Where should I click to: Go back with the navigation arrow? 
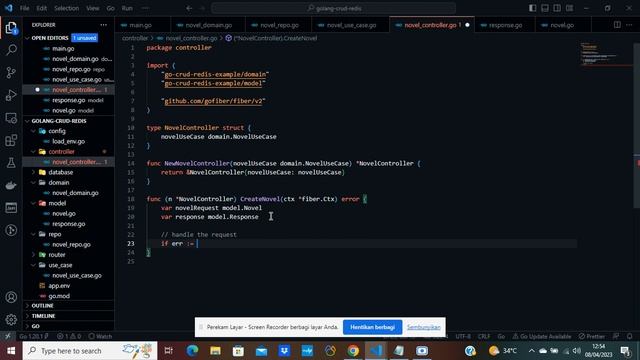(x=189, y=8)
